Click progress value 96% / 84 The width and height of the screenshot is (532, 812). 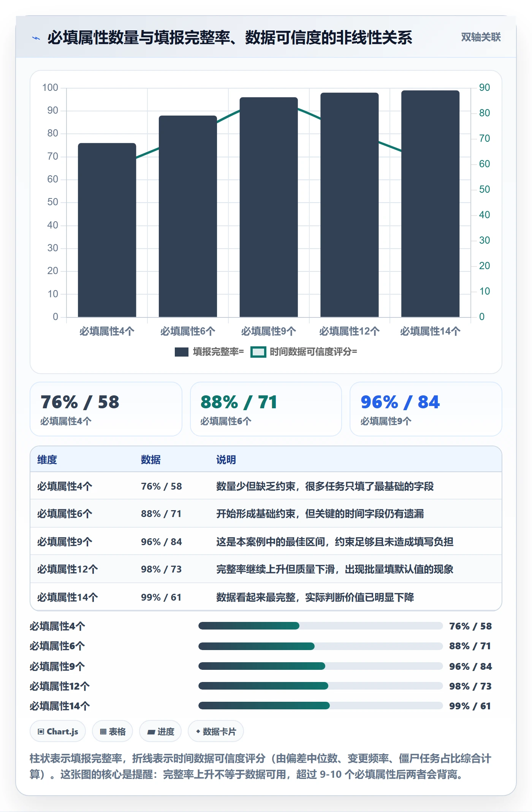470,666
